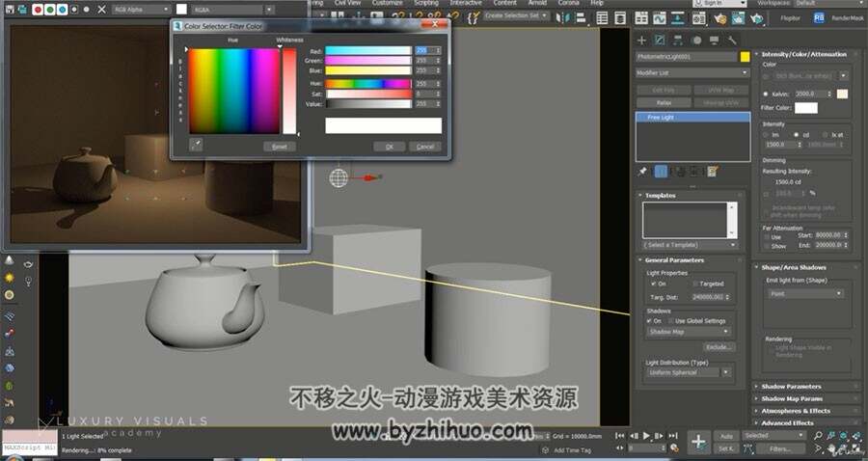Expand the Shadow Map Params rollout
Image resolution: width=868 pixels, height=461 pixels.
(x=792, y=398)
